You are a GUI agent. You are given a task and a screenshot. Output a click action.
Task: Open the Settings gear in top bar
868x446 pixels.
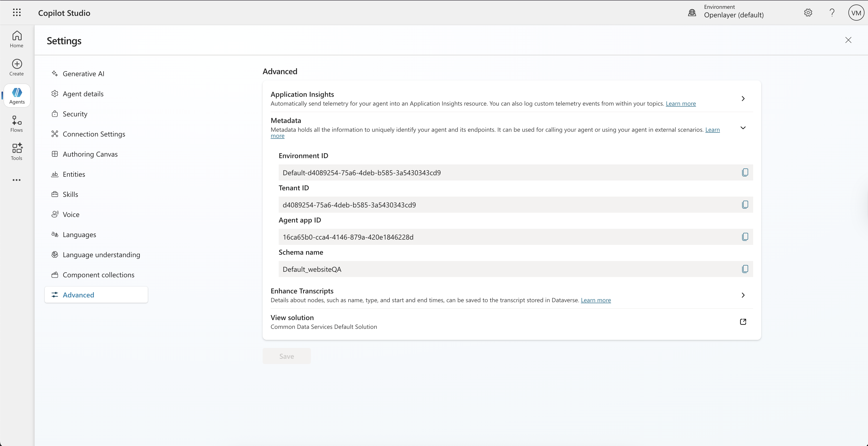tap(808, 13)
